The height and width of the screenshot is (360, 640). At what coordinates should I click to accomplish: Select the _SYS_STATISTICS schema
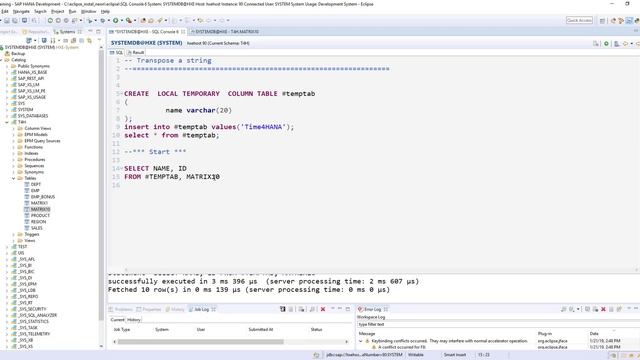tap(33, 322)
